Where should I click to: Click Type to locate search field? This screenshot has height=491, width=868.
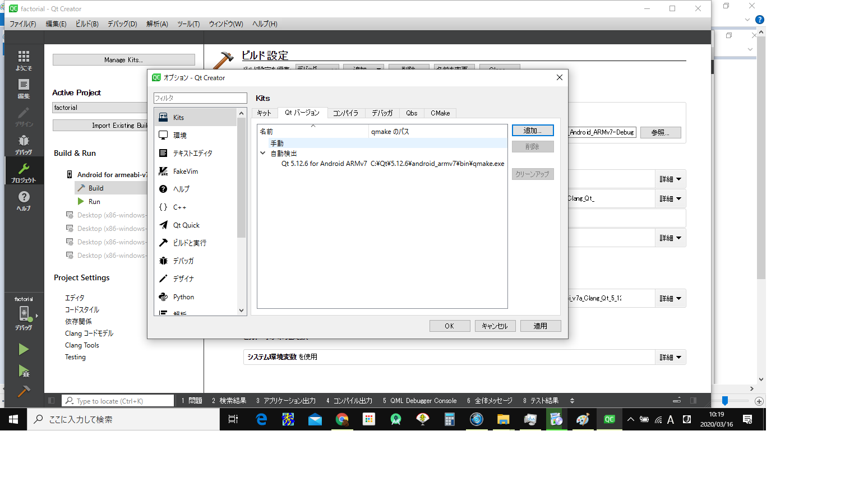tap(118, 401)
